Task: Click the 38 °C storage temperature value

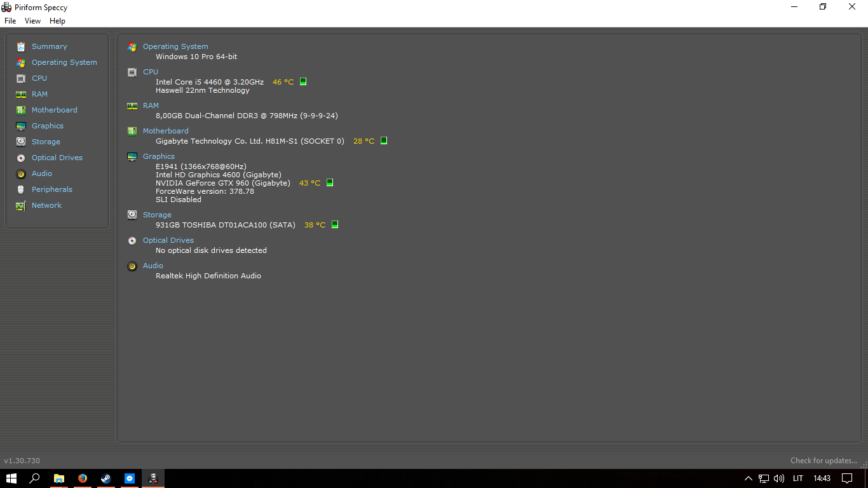Action: tap(315, 225)
